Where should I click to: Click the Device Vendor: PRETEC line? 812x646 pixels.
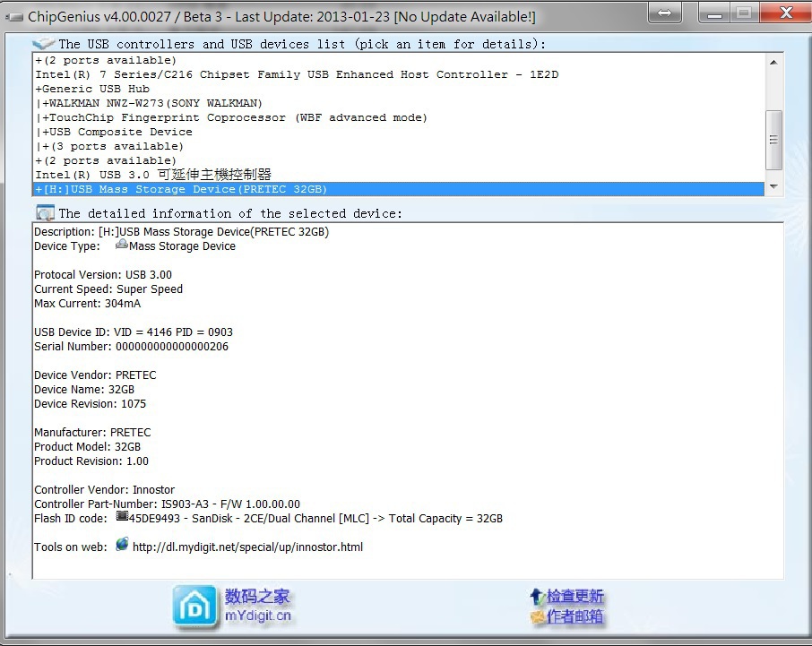pos(95,375)
